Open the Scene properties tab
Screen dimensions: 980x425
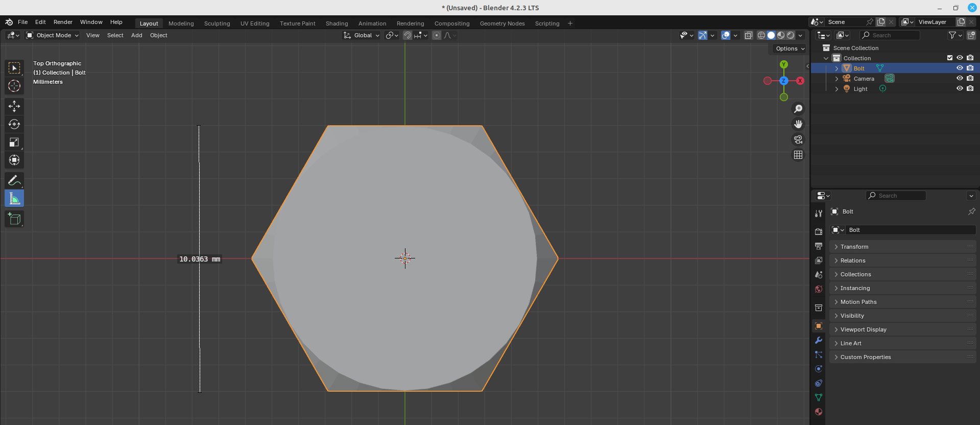[x=819, y=274]
